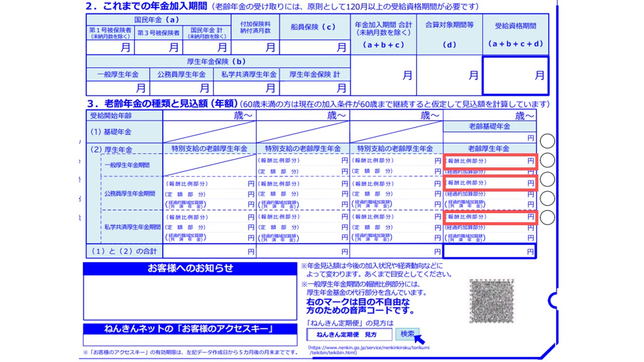
Task: Select the (1)と(2)の合計 row label
Action: 125,251
